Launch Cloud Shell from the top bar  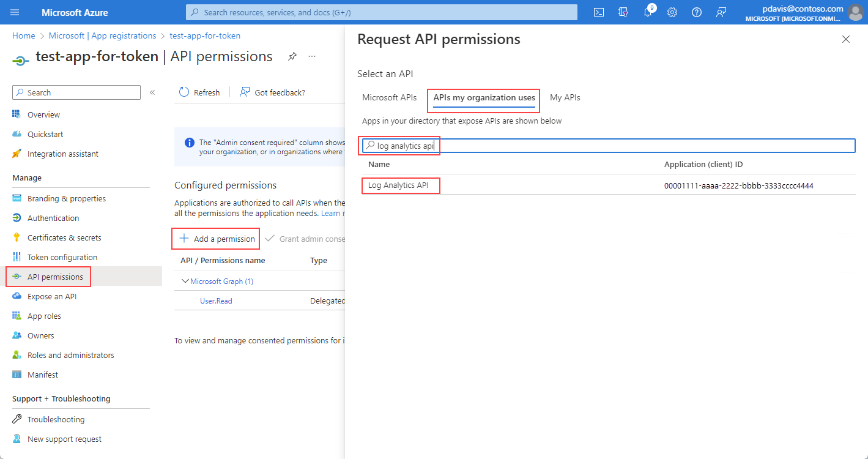[x=599, y=12]
